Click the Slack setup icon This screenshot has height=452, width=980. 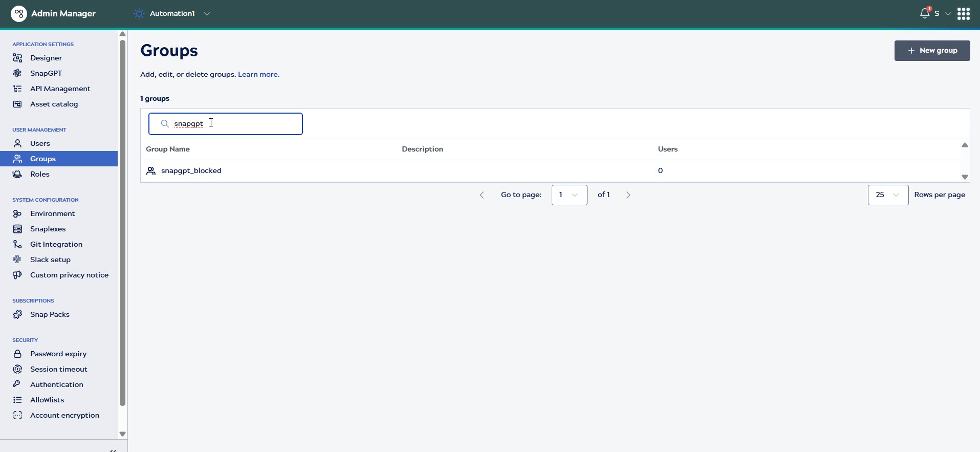[17, 260]
